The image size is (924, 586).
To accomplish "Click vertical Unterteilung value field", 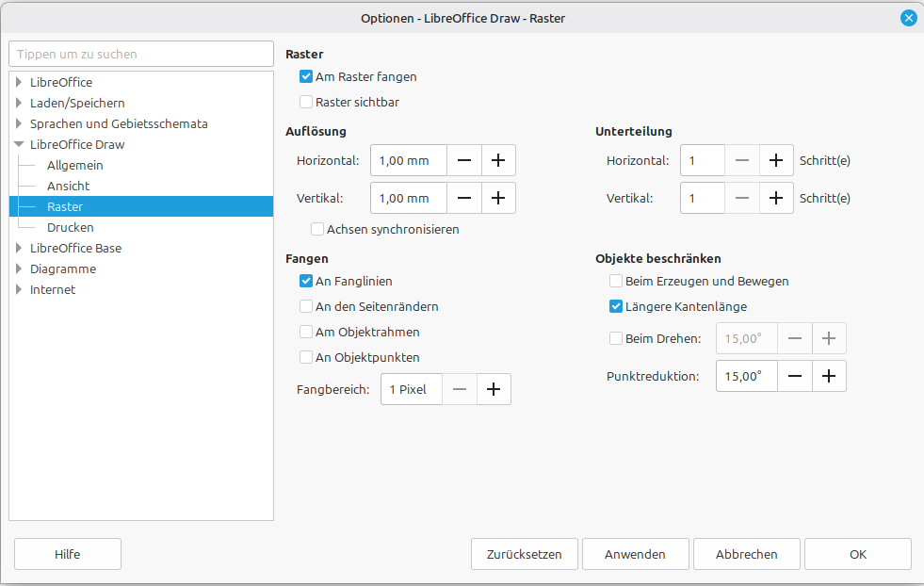I will click(703, 198).
